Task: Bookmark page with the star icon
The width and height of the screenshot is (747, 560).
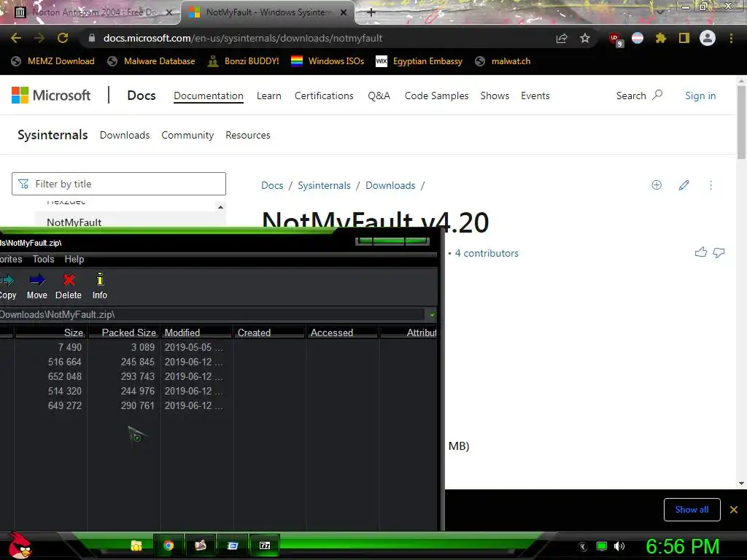Action: (585, 38)
